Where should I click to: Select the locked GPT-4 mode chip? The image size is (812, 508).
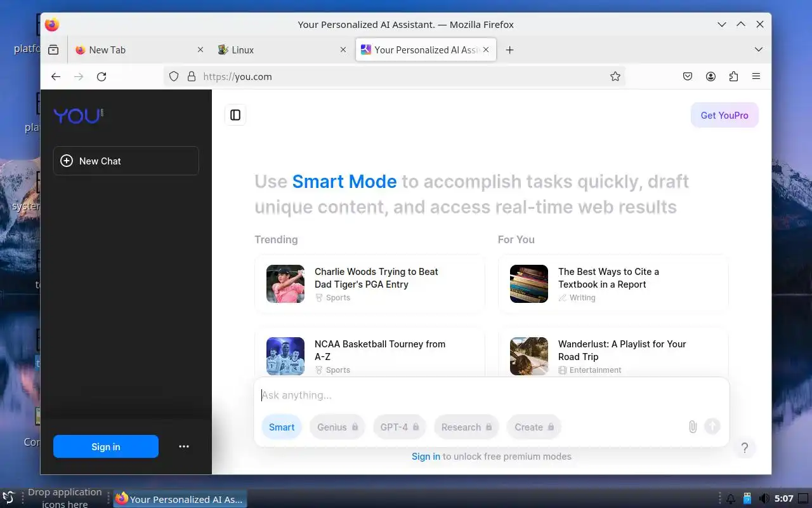point(400,427)
